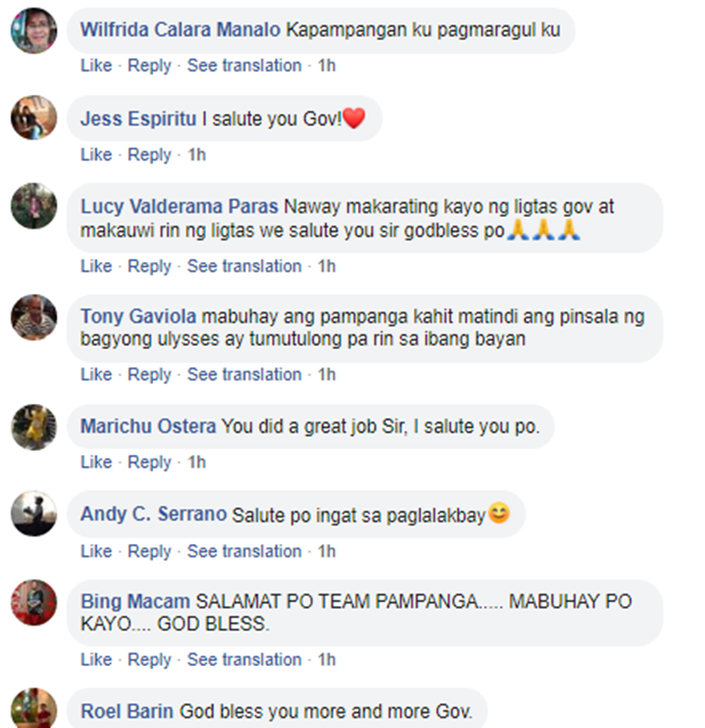See translation of Wilfrida's Kapampangan comment
The width and height of the screenshot is (705, 728).
(x=244, y=66)
